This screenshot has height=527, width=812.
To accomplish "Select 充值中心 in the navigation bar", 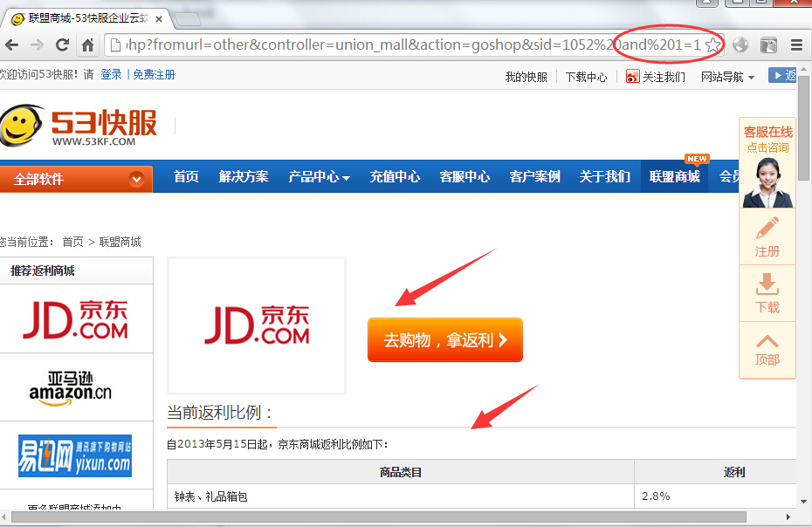I will point(395,176).
